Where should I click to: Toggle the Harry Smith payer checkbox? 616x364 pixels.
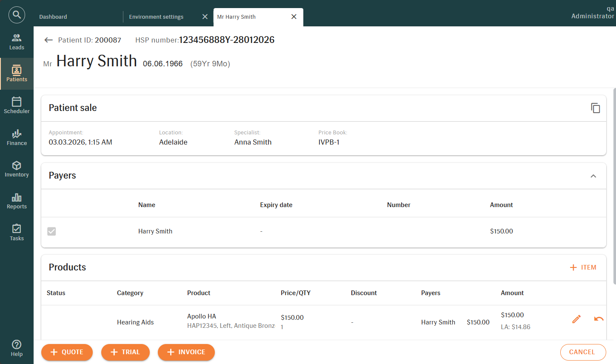click(51, 231)
